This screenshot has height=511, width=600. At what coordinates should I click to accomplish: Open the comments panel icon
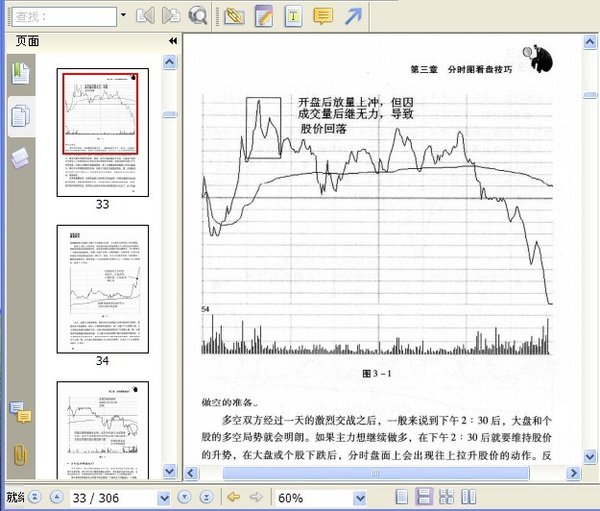21,412
